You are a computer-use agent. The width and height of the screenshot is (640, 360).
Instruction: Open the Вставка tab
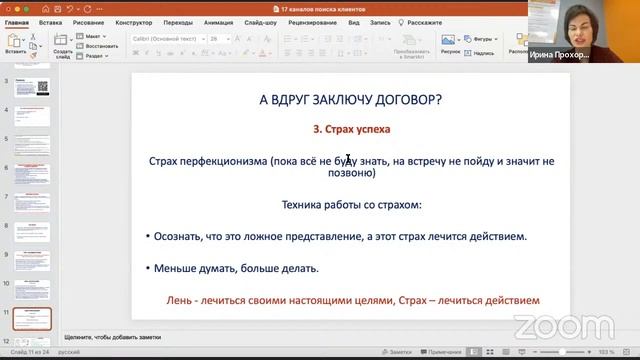51,23
